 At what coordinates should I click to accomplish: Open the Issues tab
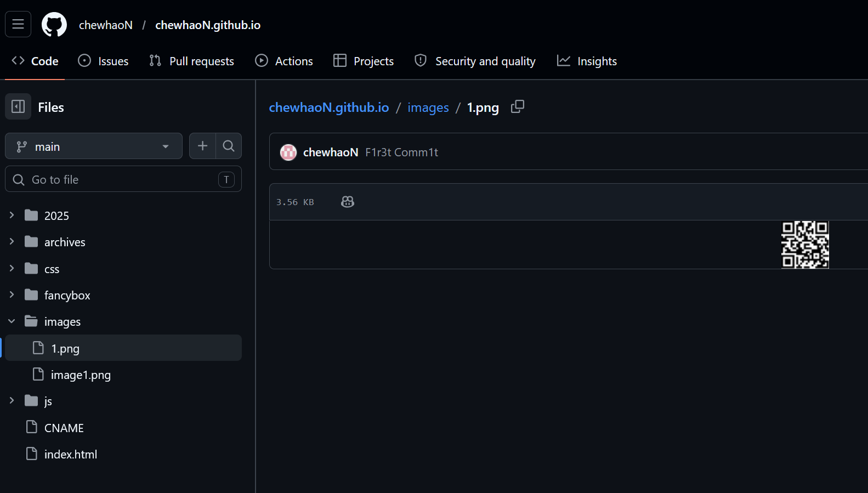pyautogui.click(x=103, y=61)
